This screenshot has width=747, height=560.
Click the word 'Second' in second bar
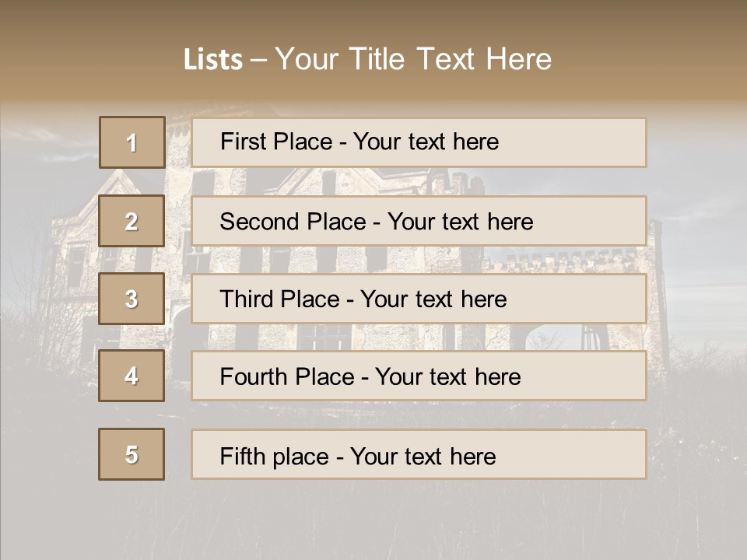pos(259,222)
